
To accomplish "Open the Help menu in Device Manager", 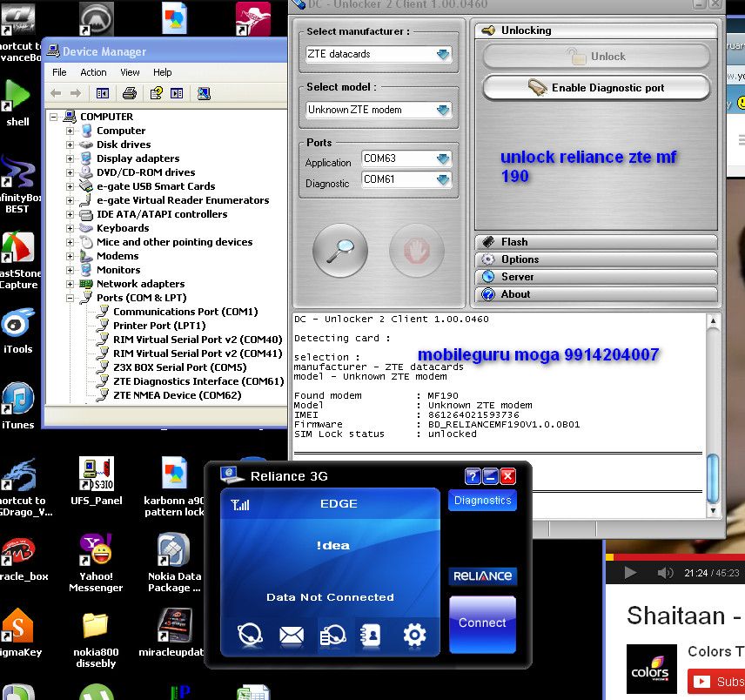I will 163,72.
